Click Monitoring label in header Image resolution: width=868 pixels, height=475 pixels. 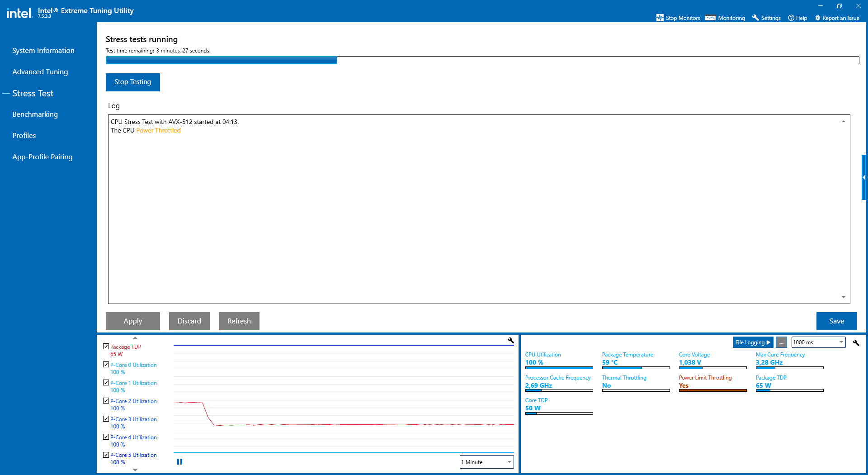[731, 18]
